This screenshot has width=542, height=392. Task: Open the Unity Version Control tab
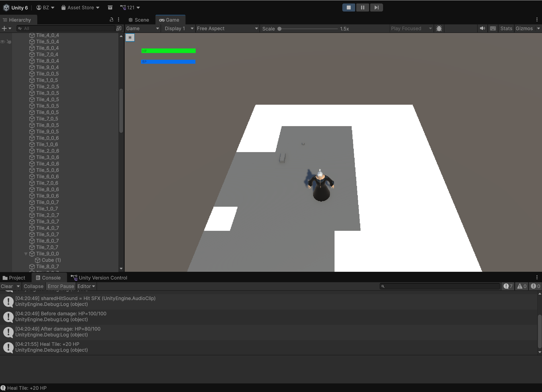99,278
